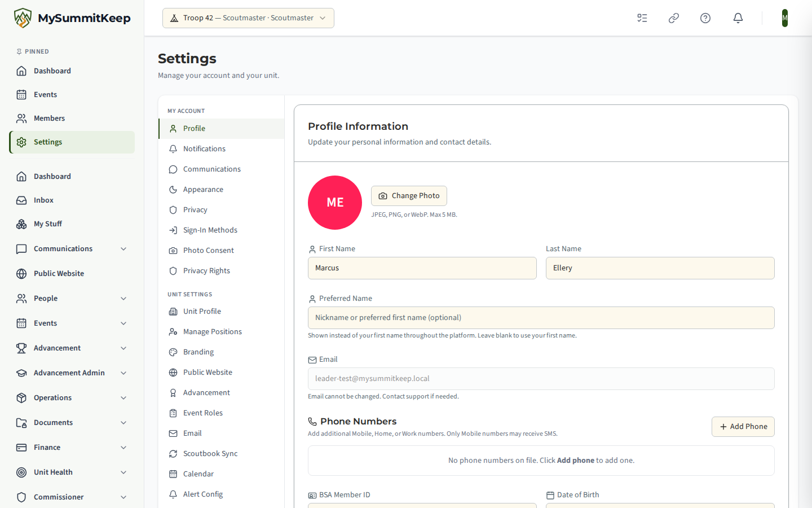This screenshot has height=508, width=812.
Task: Expand the Advancement Admin section chevron
Action: click(x=123, y=373)
